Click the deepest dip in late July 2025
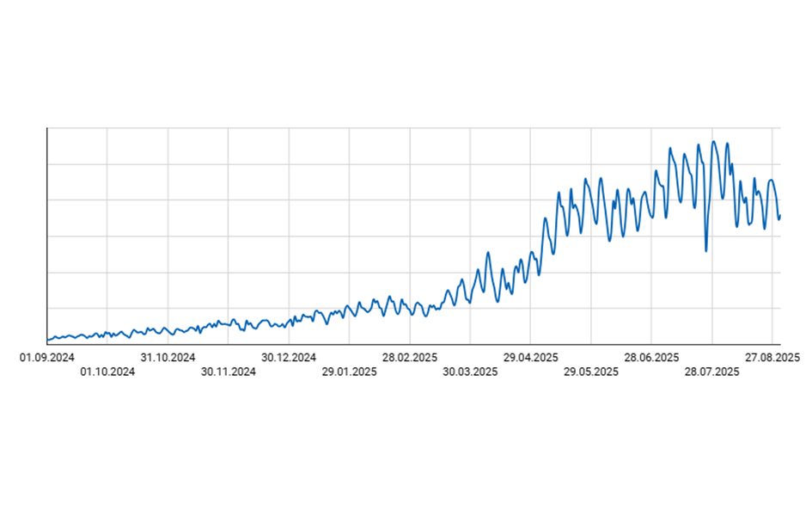 706,251
